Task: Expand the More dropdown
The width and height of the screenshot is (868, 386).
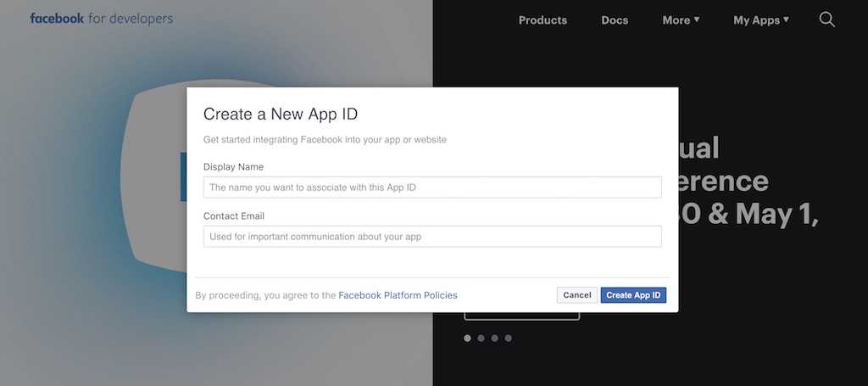Action: click(681, 20)
